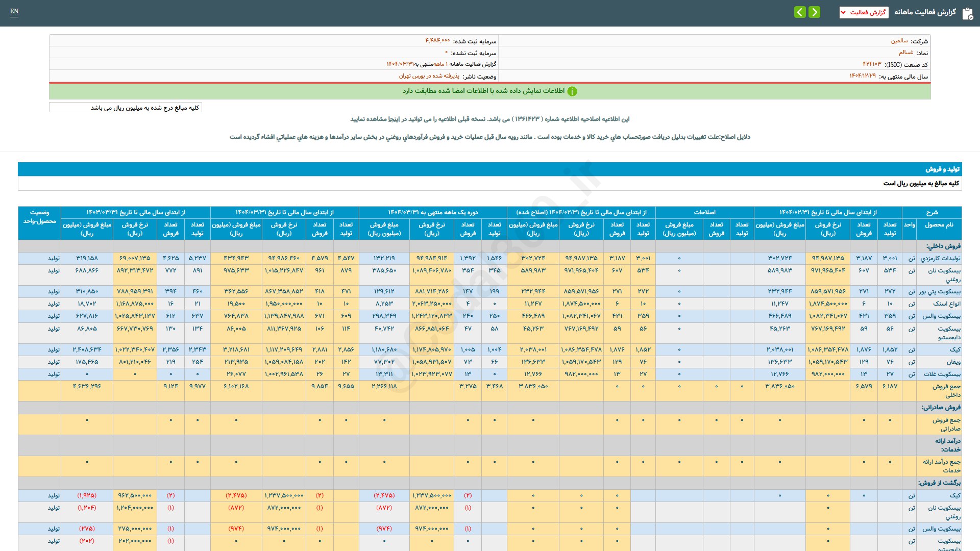980x551 pixels.
Task: Click the green left-arrow navigation button
Action: pos(800,12)
